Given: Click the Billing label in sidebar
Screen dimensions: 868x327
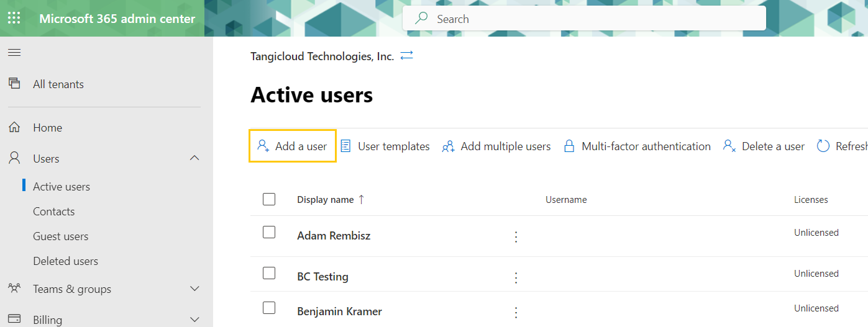Looking at the screenshot, I should tap(47, 320).
